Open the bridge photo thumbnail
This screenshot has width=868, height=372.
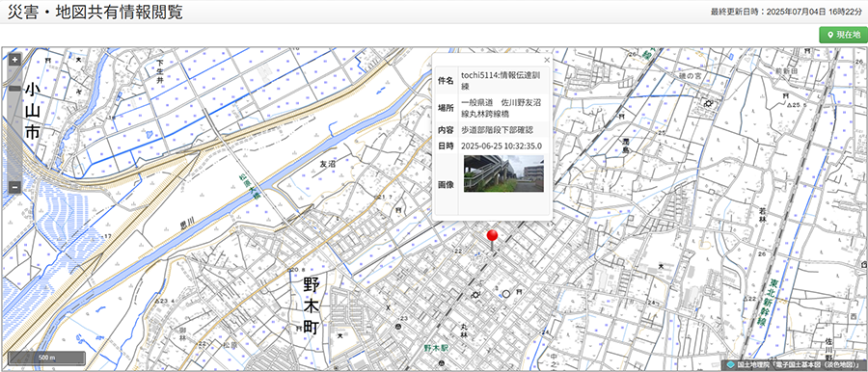(x=503, y=173)
